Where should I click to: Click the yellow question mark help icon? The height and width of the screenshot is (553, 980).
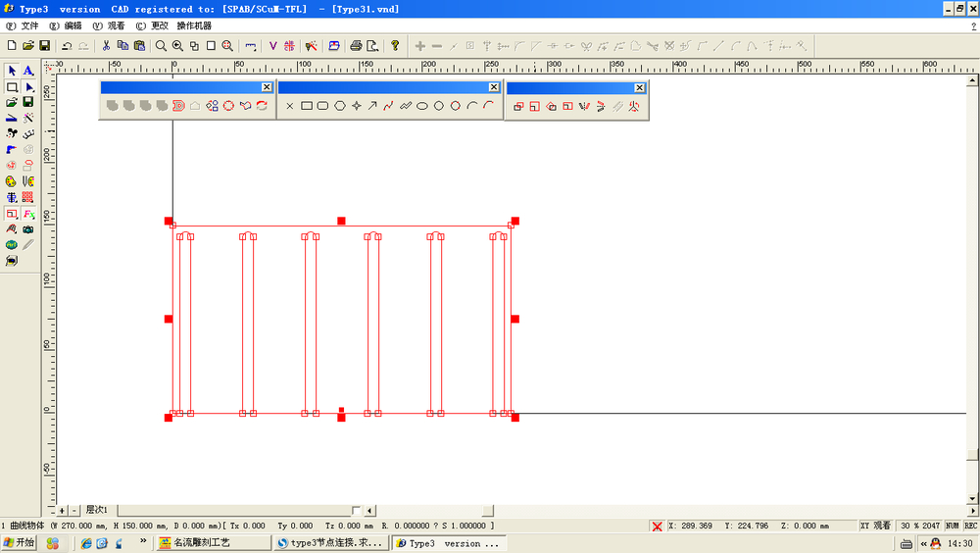(x=395, y=45)
